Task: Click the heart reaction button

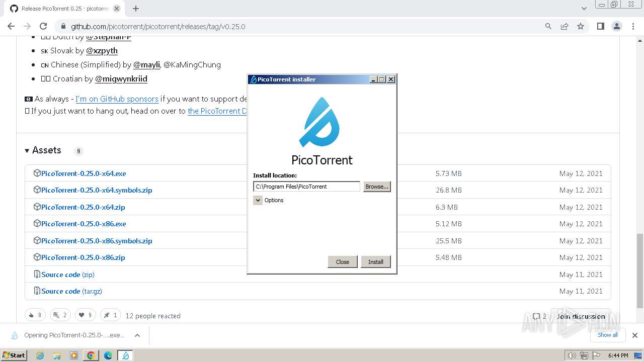Action: [x=86, y=315]
